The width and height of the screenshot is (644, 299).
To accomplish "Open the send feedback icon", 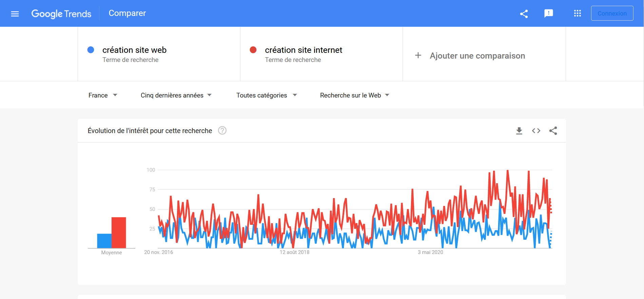I will (x=548, y=14).
